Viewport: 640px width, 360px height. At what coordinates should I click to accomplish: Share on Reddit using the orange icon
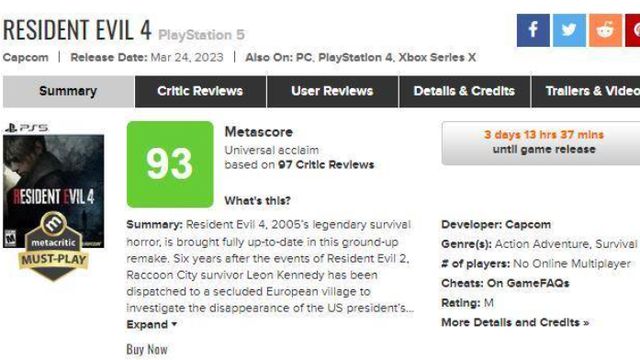click(606, 31)
